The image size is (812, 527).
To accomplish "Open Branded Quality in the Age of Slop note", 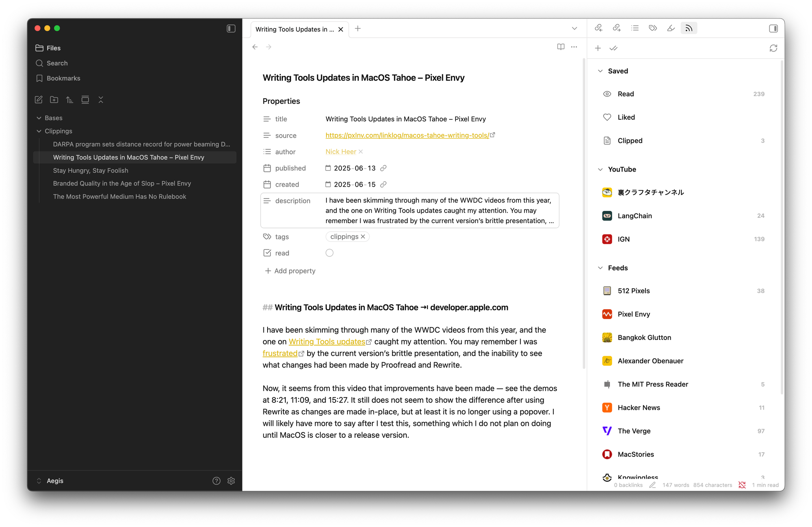I will [x=122, y=183].
